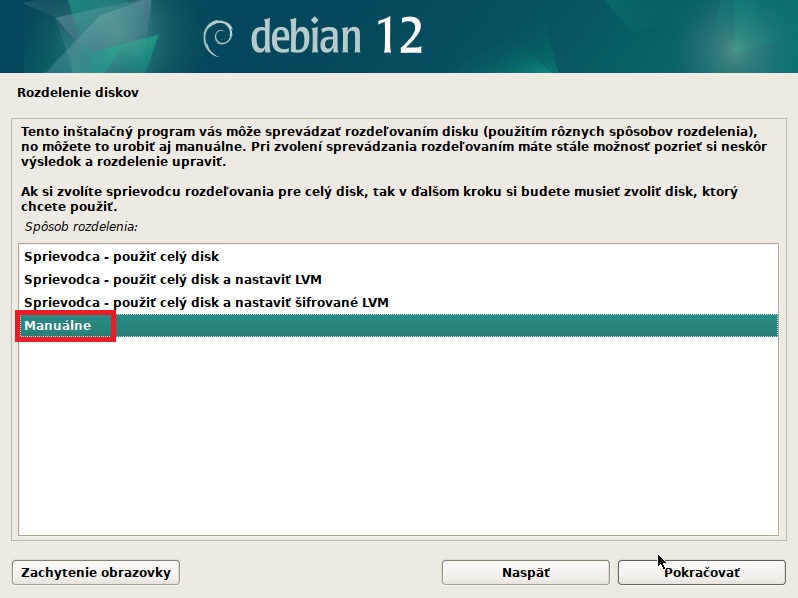Screen dimensions: 798x598
Task: Click blank space between Zachytenie obrazovky and Naspäť
Action: 310,573
